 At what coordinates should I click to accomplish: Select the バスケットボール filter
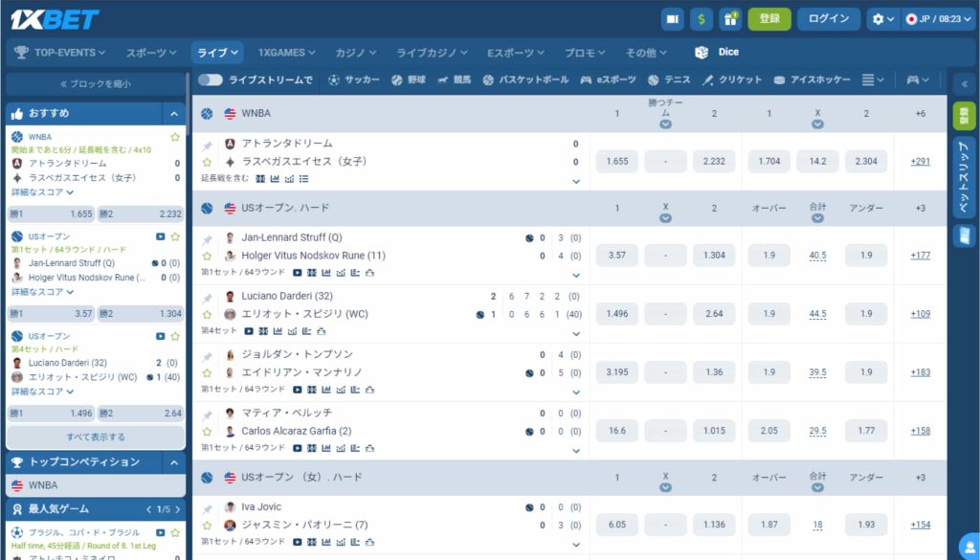tap(525, 80)
